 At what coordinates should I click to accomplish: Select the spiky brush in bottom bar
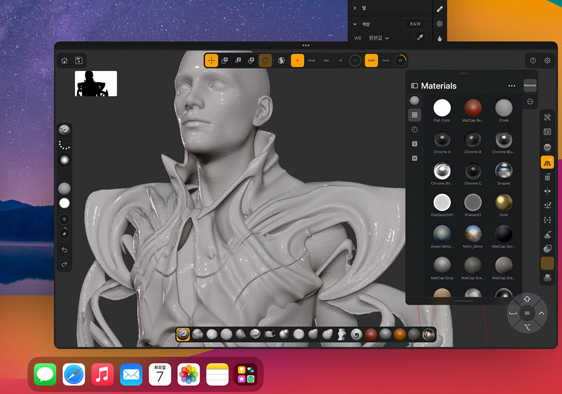[x=270, y=334]
